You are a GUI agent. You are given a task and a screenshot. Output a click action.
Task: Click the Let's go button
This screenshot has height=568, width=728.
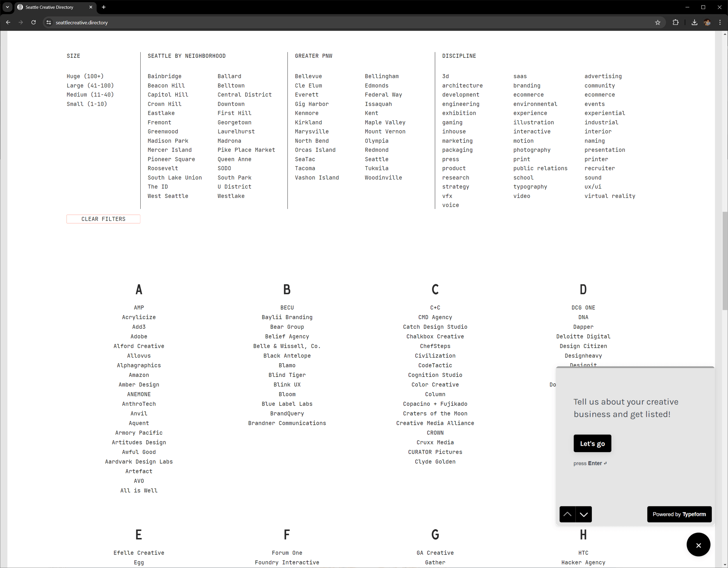(x=592, y=444)
